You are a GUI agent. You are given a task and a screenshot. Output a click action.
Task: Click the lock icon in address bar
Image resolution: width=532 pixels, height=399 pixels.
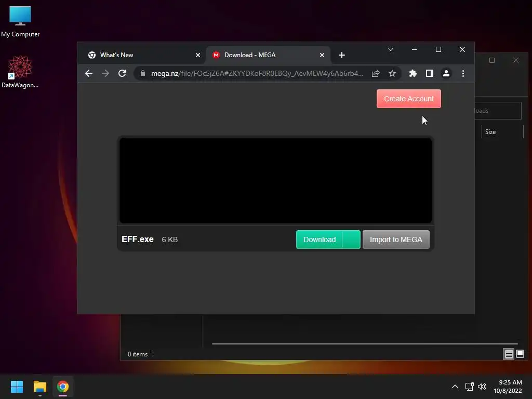coord(143,73)
